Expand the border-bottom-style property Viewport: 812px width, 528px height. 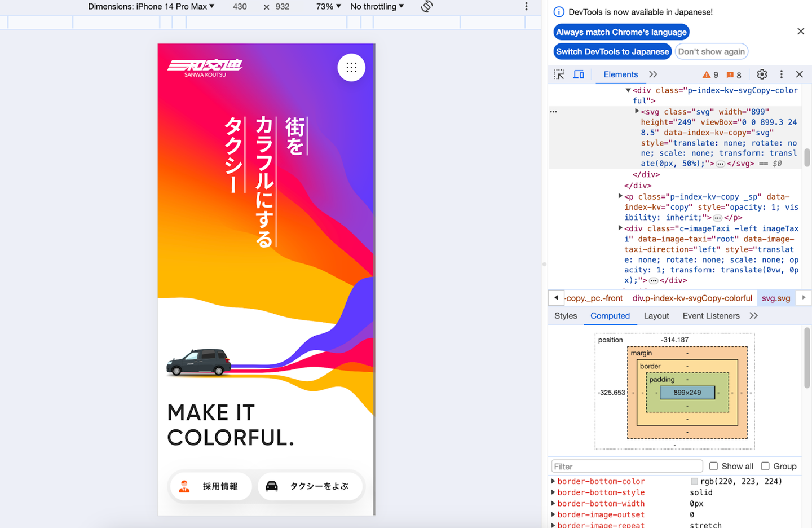pos(553,492)
